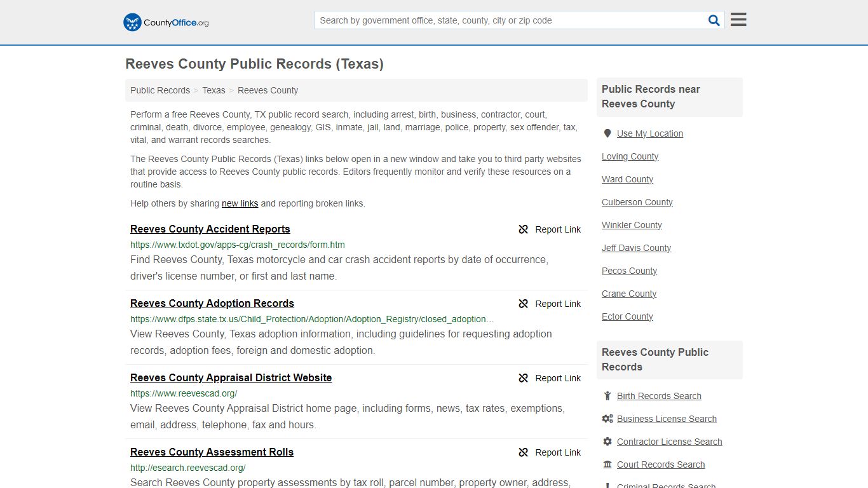The image size is (868, 488).
Task: Open Crane County records
Action: pos(629,294)
